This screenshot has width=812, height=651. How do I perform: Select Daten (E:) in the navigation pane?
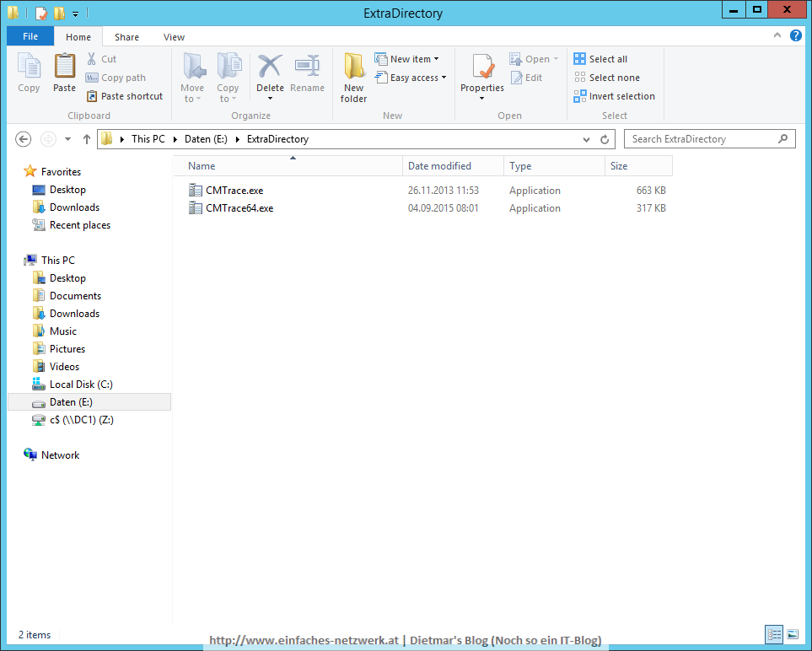[89, 402]
